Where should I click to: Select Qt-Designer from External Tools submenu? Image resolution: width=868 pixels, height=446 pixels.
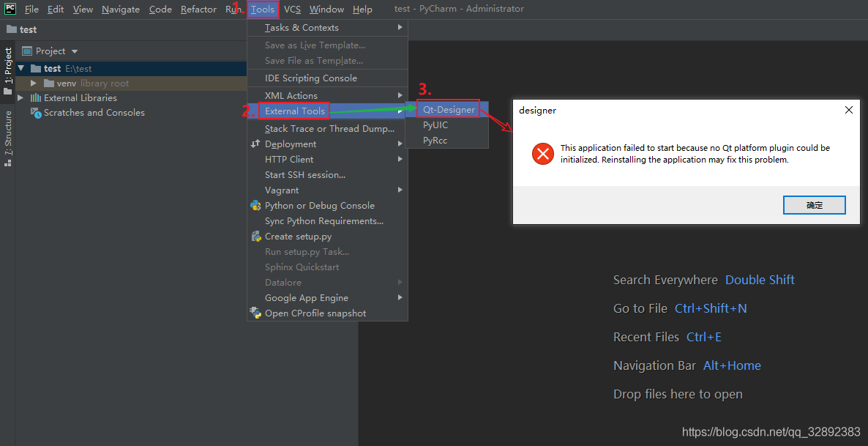[449, 110]
